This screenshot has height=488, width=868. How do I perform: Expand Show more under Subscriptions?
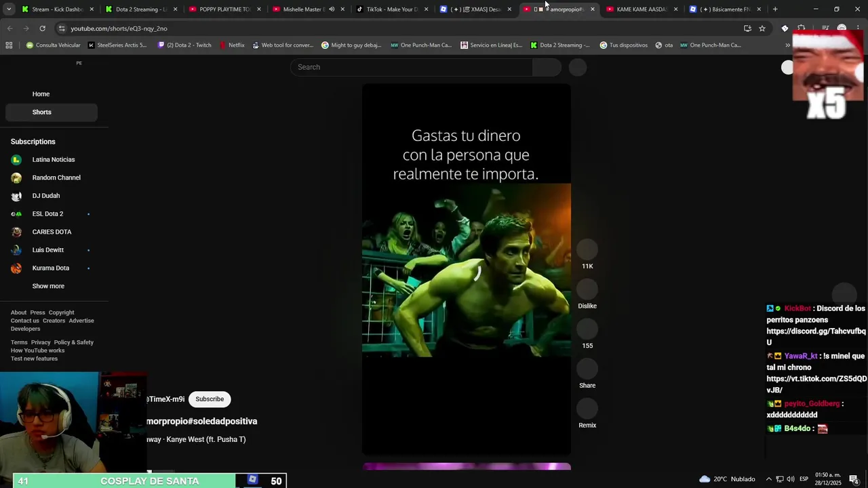[x=48, y=286]
